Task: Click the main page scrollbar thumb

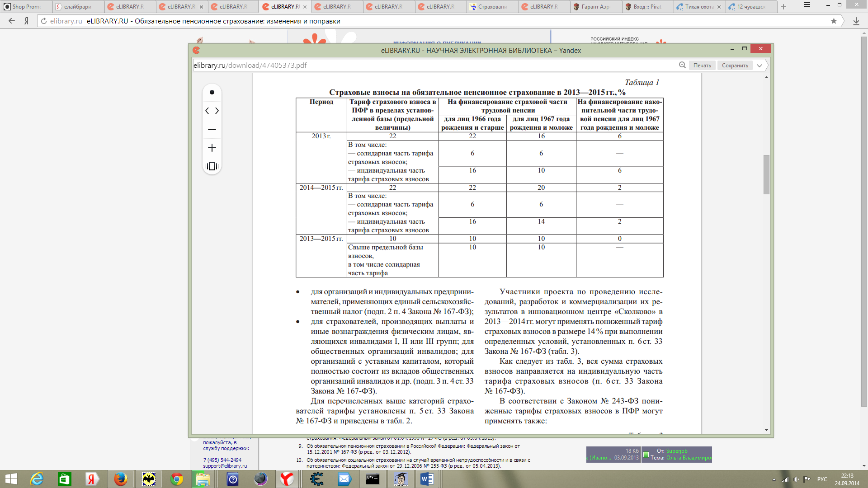Action: [x=864, y=221]
